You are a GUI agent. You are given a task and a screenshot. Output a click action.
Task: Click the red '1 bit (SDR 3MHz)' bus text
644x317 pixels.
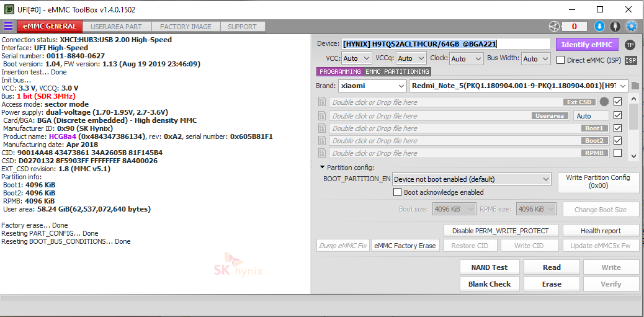(46, 96)
